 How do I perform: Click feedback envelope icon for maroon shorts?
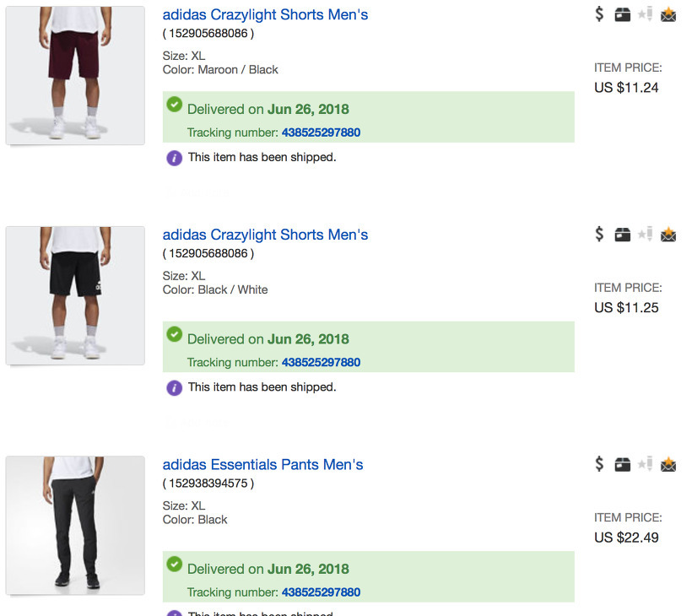(668, 14)
